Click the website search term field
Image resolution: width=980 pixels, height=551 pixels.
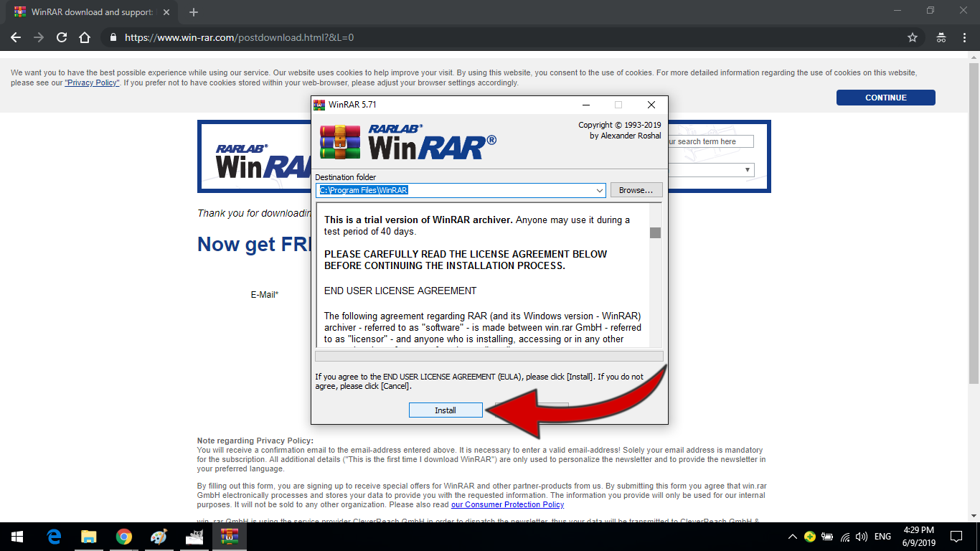tap(710, 141)
